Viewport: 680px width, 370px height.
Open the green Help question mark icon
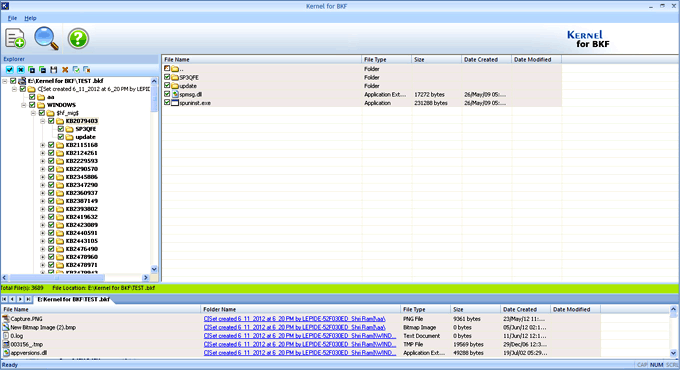[78, 38]
